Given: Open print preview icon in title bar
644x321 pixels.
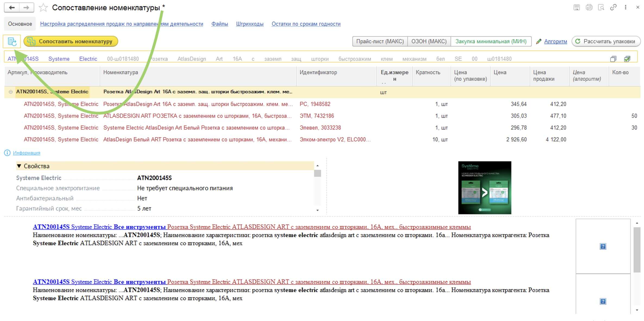Looking at the screenshot, I should pos(601,7).
